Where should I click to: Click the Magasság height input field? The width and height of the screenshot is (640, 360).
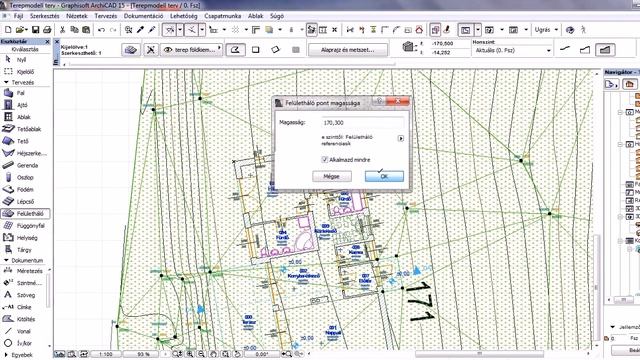pos(362,122)
